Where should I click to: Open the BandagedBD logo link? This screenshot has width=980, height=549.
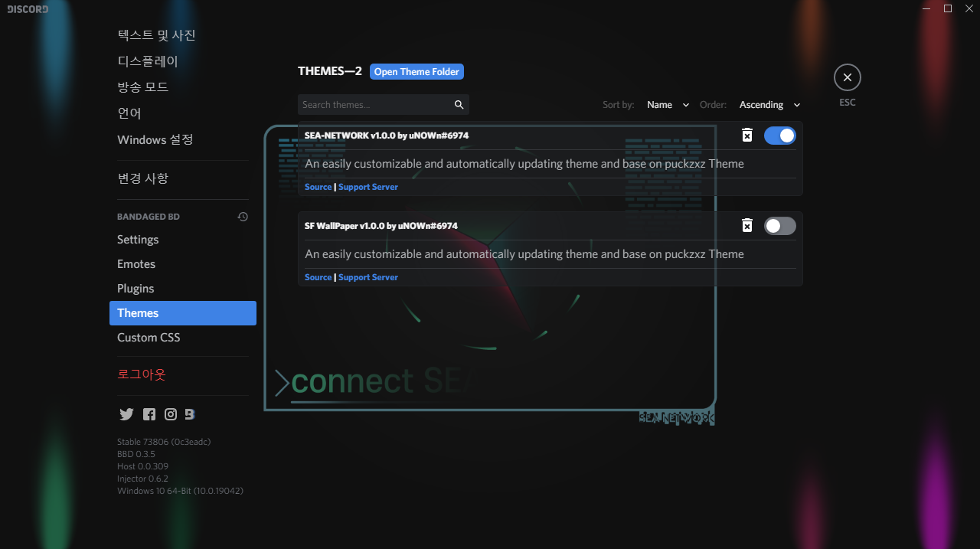pos(190,414)
